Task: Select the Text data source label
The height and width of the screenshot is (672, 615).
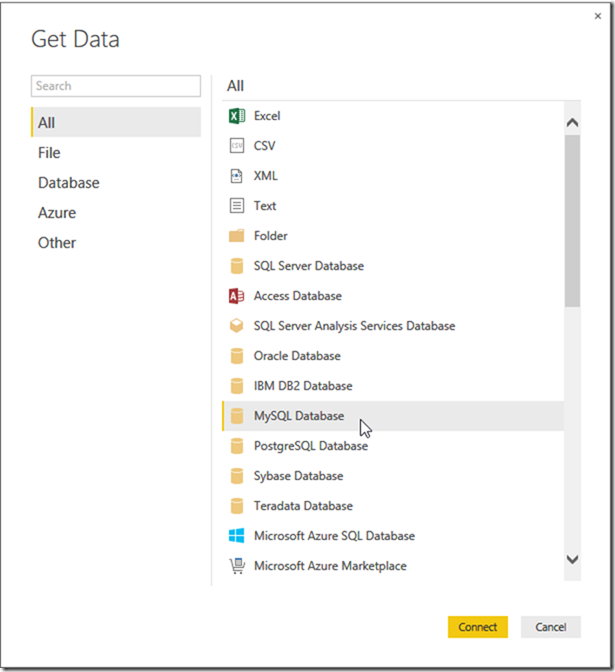Action: coord(265,206)
